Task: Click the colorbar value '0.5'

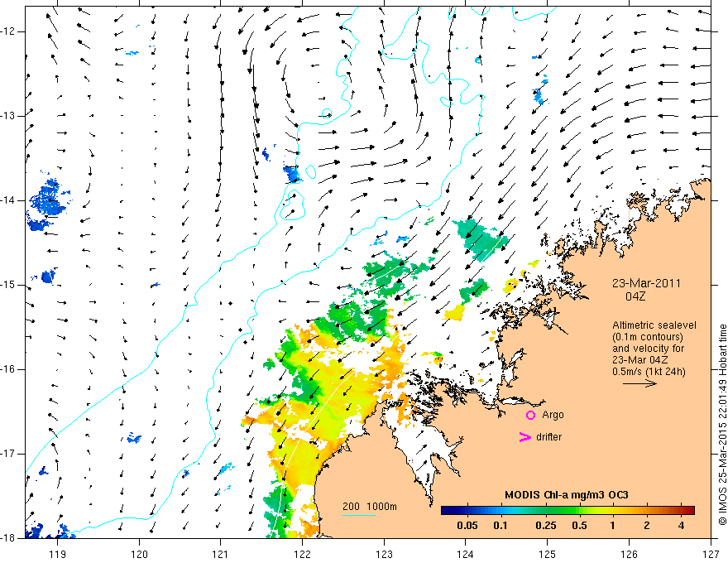Action: [579, 526]
